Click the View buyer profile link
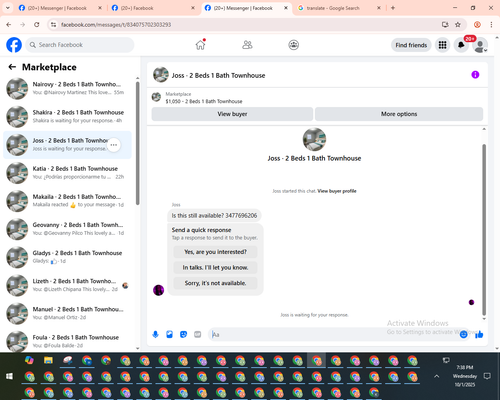The width and height of the screenshot is (500, 400). (x=337, y=191)
